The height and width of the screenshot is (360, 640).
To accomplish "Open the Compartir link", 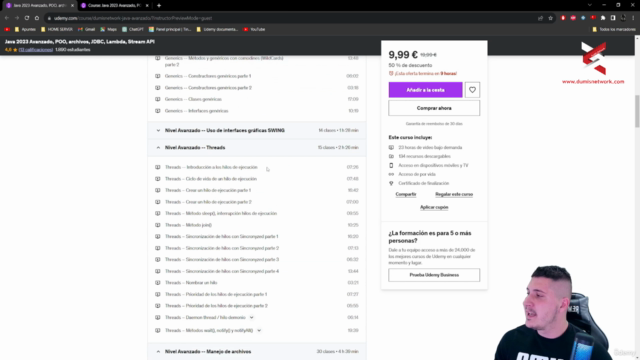I will point(406,194).
